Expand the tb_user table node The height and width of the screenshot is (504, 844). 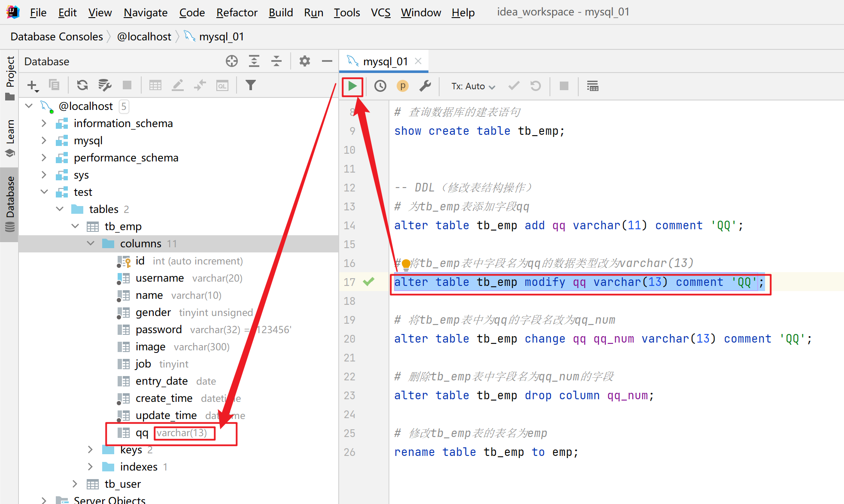click(75, 484)
